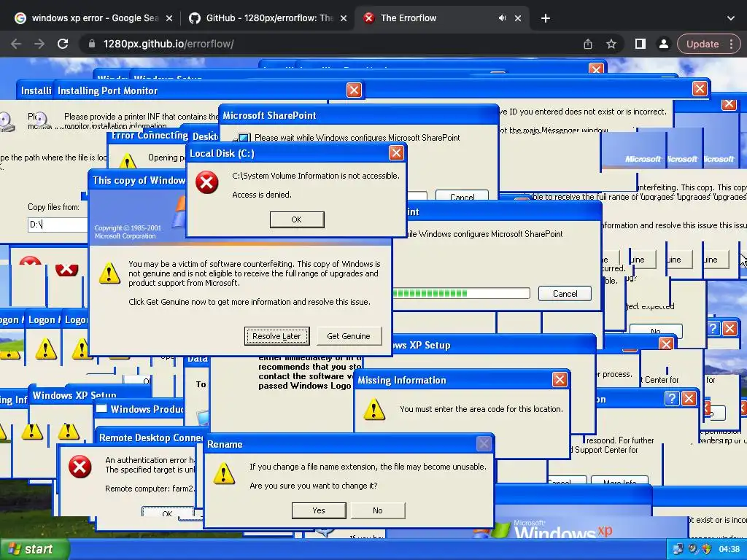Click the network tray icon
Image resolution: width=747 pixels, height=560 pixels.
tap(678, 549)
